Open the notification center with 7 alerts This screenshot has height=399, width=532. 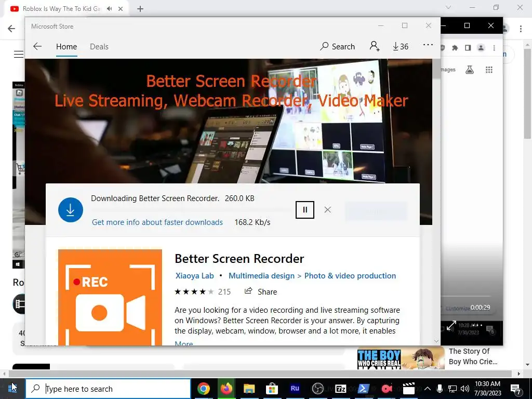point(515,389)
